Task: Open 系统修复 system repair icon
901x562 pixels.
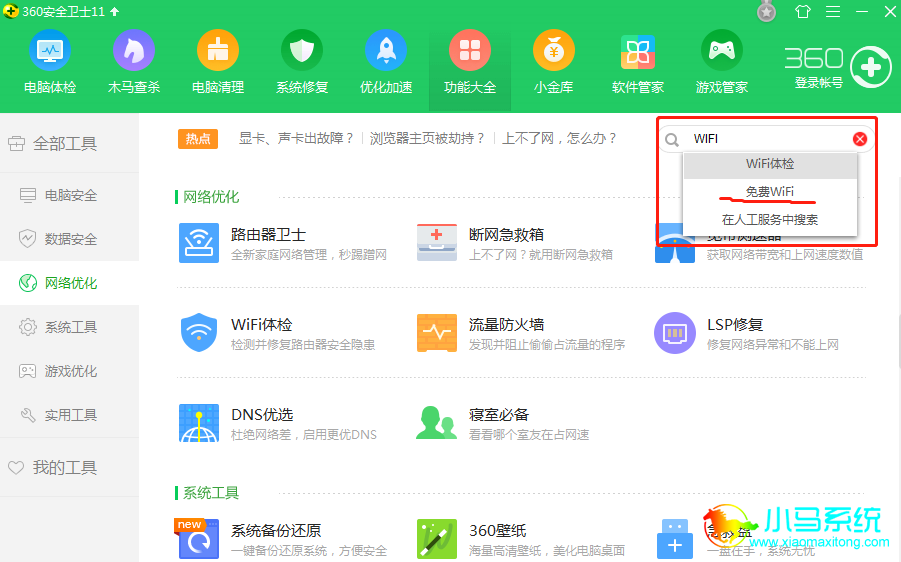Action: click(x=302, y=51)
